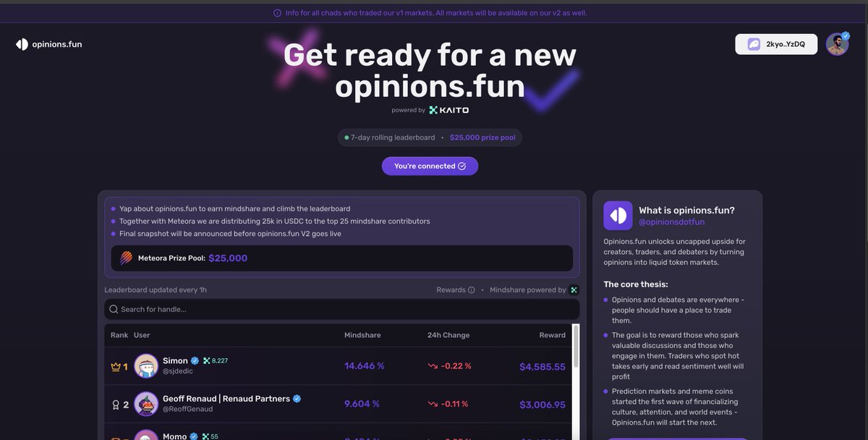The image size is (868, 440).
Task: Click the Kaito 55 score badge for Momo
Action: 210,436
